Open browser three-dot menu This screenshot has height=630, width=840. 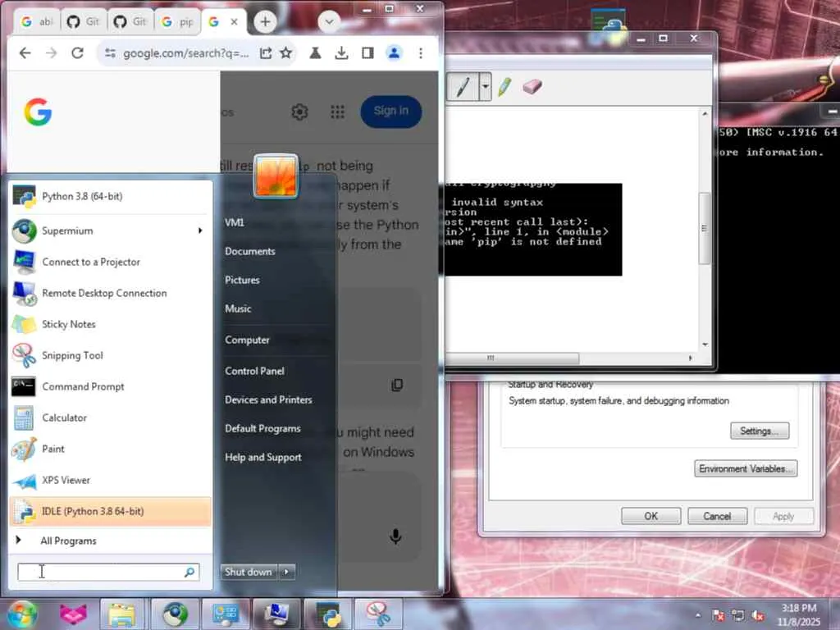point(421,53)
